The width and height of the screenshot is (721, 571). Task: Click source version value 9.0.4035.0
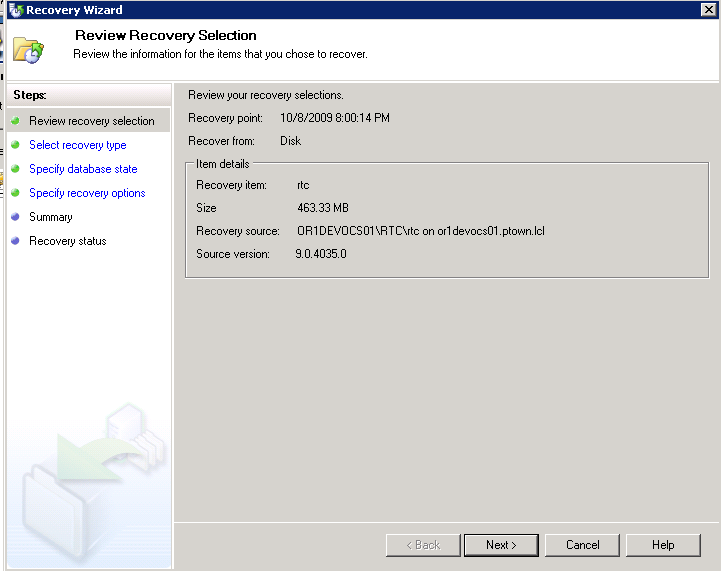pyautogui.click(x=321, y=254)
